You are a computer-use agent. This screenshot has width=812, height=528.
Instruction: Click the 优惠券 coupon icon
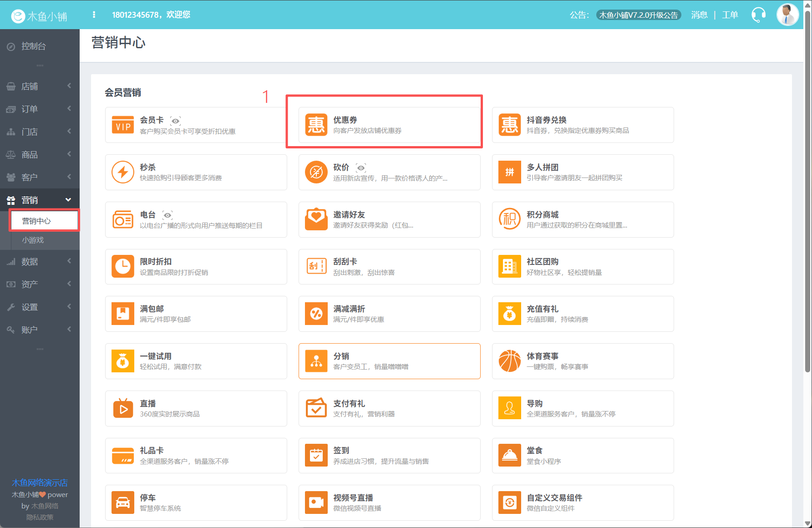316,125
